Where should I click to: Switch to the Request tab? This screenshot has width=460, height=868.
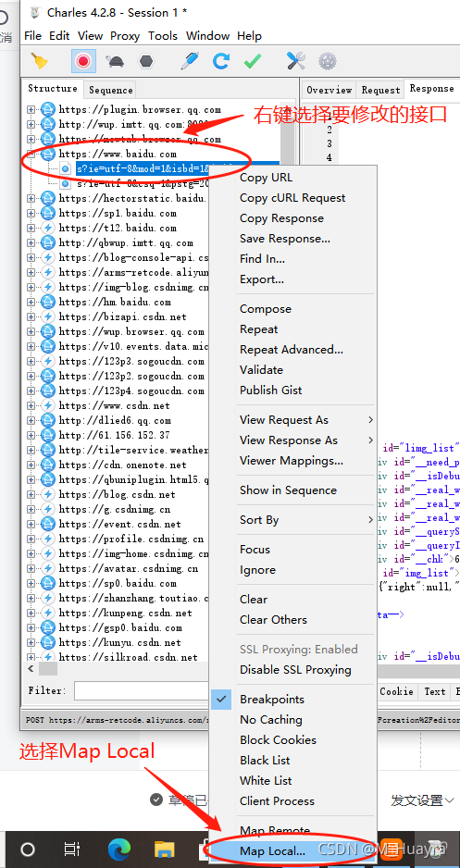380,90
